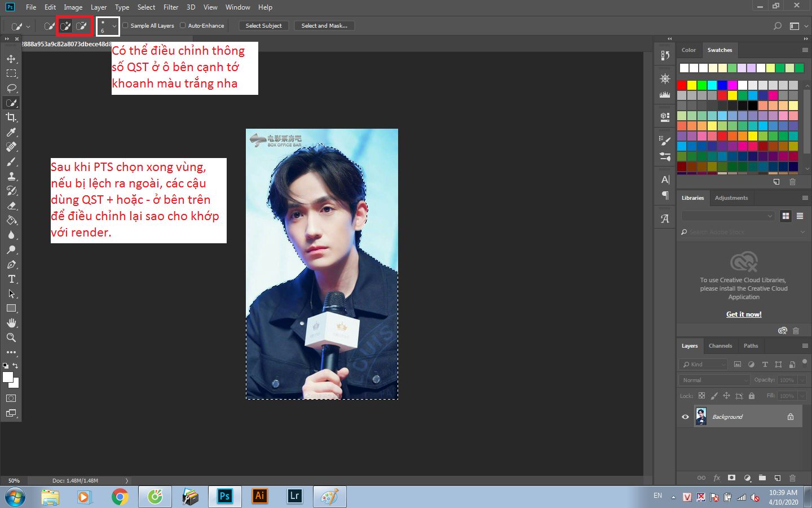The image size is (812, 508).
Task: Click the Get it now! link
Action: [x=743, y=314]
